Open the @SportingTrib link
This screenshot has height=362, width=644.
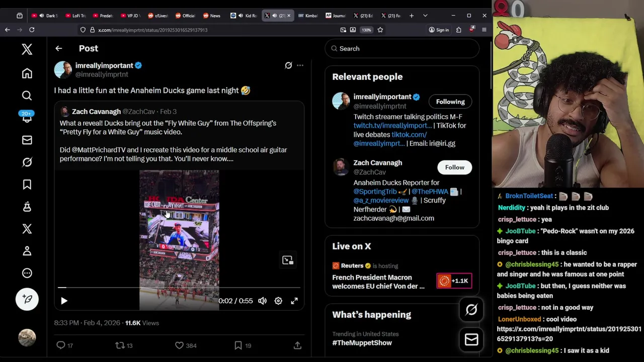375,192
